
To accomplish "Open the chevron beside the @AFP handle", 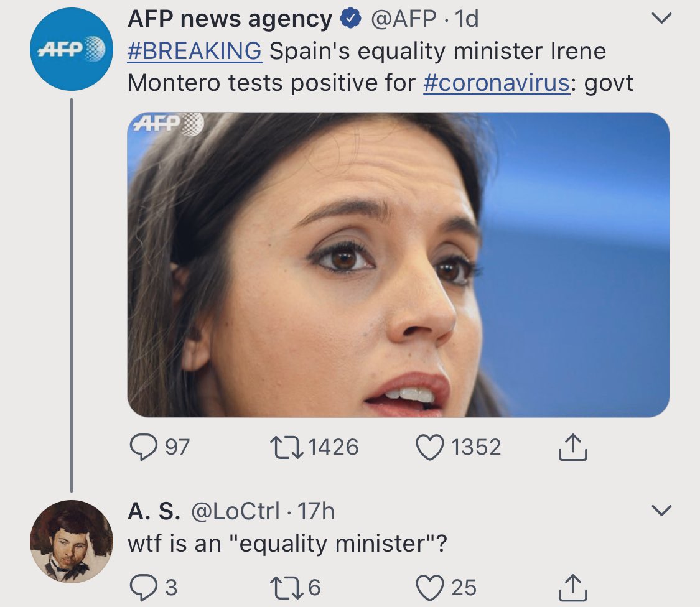I will 661,19.
